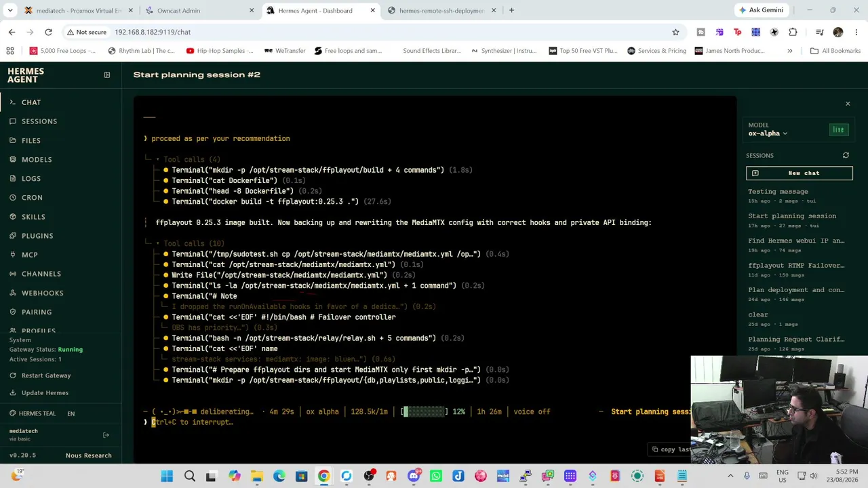Bookmark this page with the star icon

[675, 32]
